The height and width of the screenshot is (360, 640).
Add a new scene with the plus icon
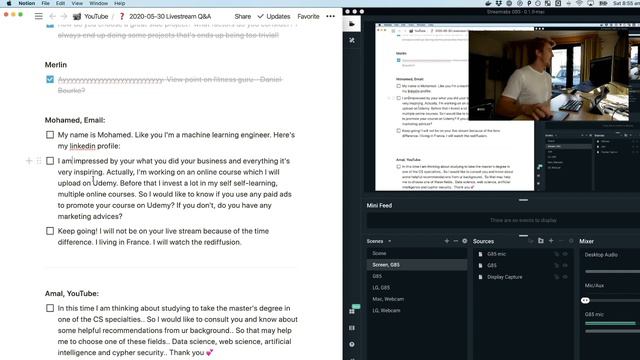pos(447,241)
